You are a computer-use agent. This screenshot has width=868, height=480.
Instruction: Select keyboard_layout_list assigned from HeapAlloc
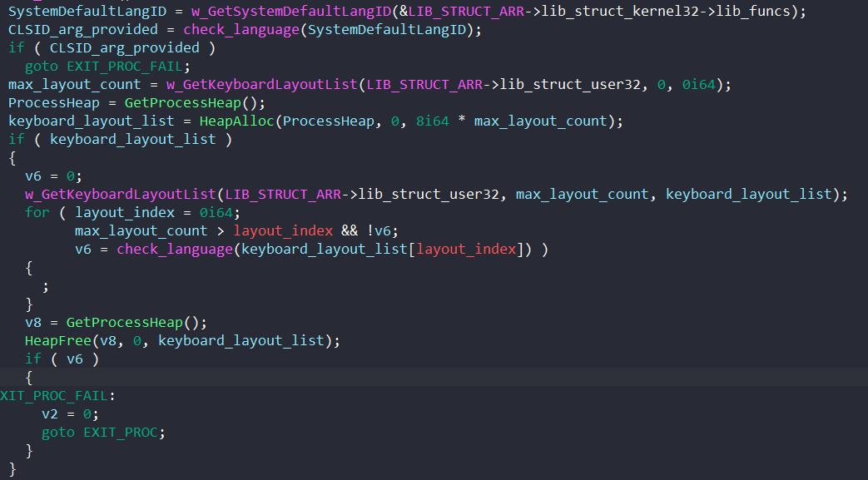(x=92, y=121)
